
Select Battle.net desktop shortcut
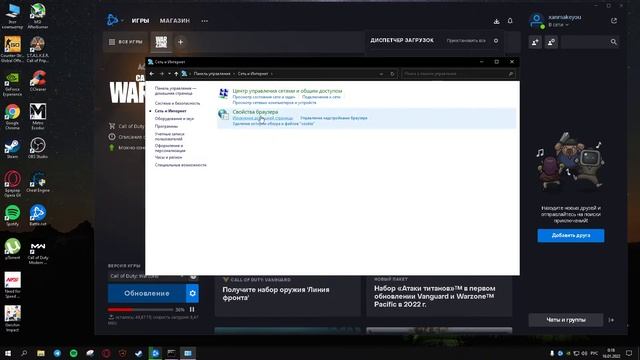(38, 216)
